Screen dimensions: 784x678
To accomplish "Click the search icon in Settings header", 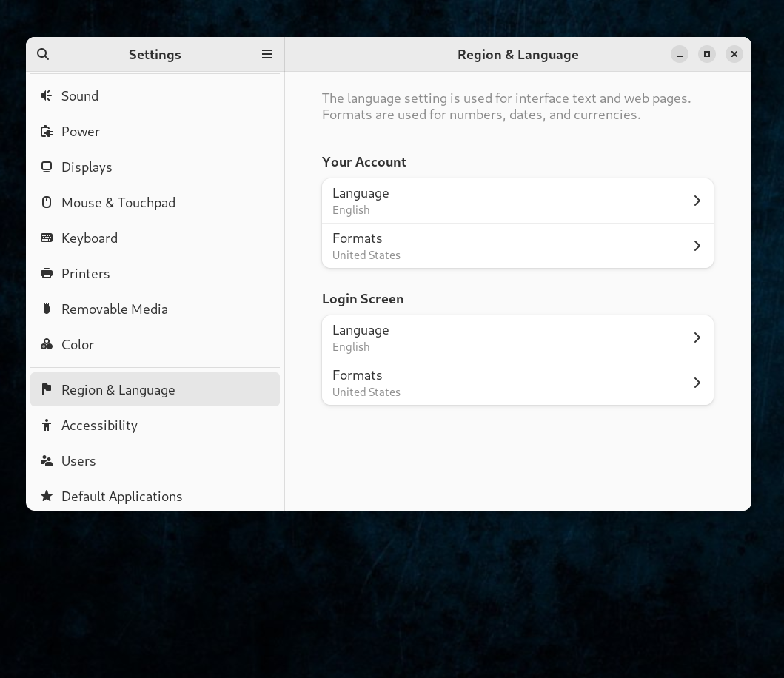I will [43, 54].
